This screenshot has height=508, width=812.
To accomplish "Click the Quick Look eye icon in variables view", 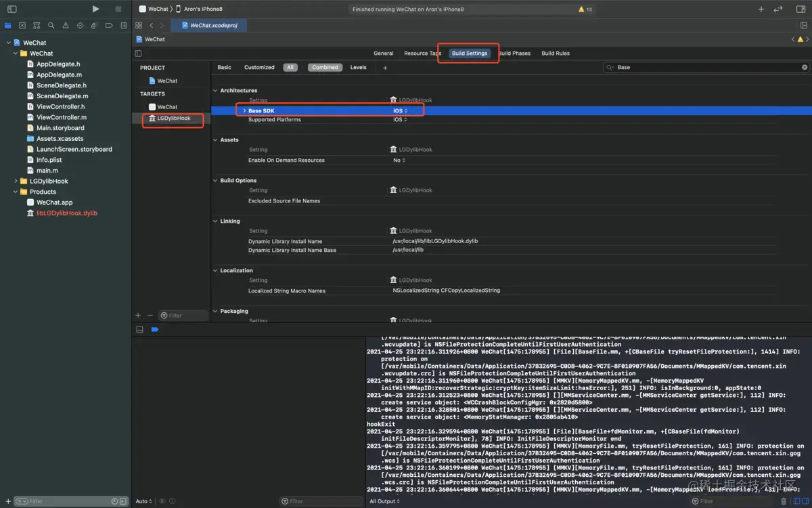I will coord(162,501).
